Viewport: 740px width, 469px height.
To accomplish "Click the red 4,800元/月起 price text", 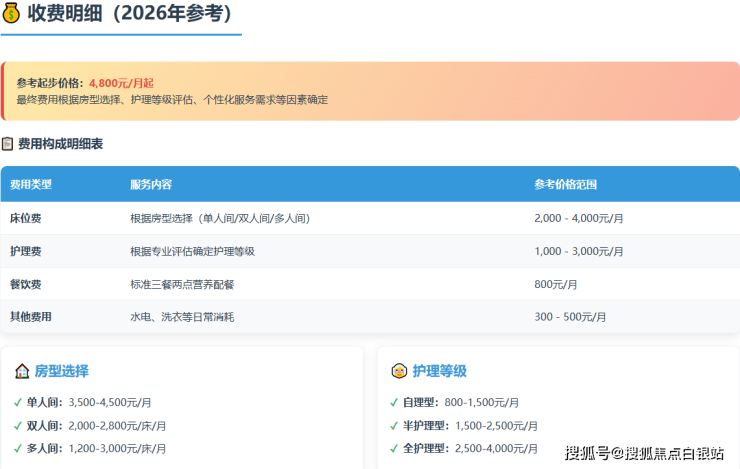I will (121, 83).
